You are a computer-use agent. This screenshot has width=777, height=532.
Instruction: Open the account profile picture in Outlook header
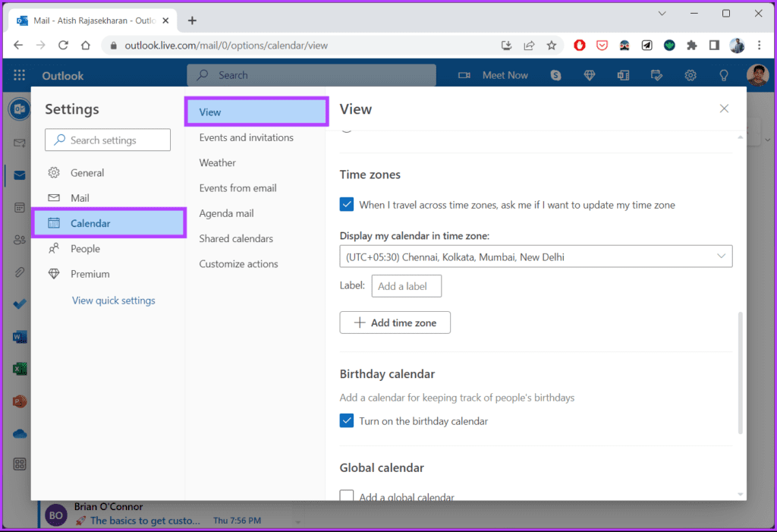coord(757,75)
